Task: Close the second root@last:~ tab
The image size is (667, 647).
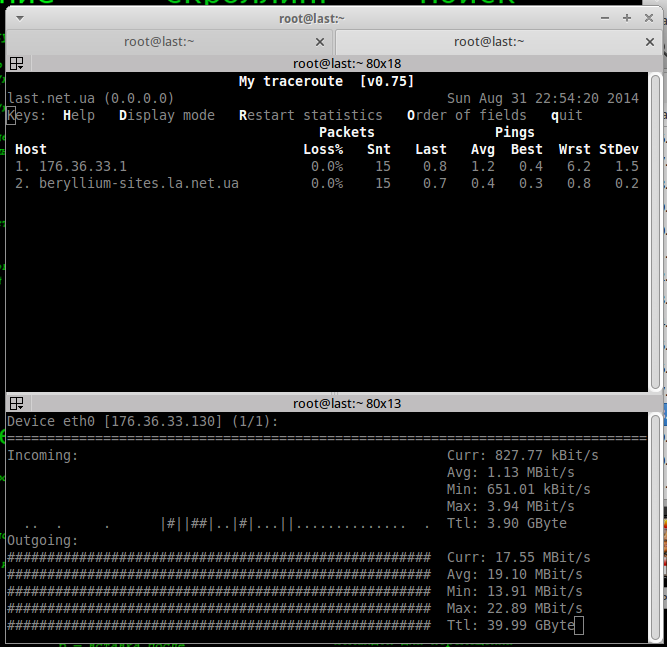Action: coord(649,42)
